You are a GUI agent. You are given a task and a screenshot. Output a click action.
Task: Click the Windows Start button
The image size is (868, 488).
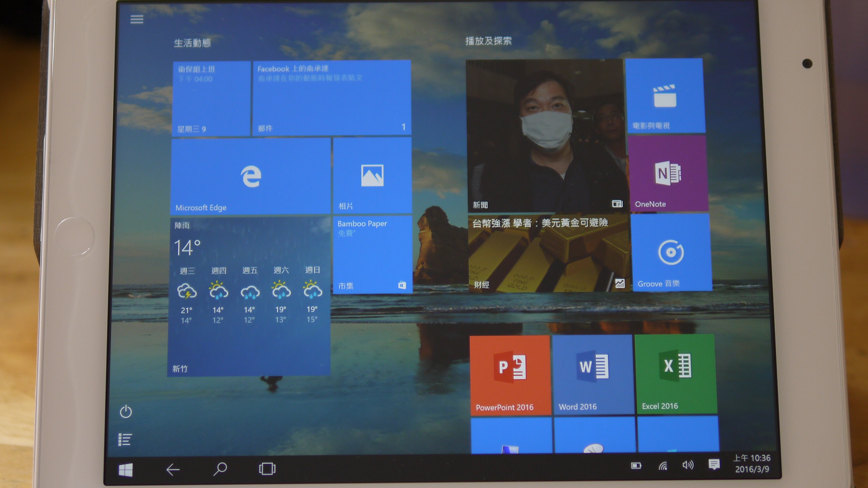click(126, 470)
